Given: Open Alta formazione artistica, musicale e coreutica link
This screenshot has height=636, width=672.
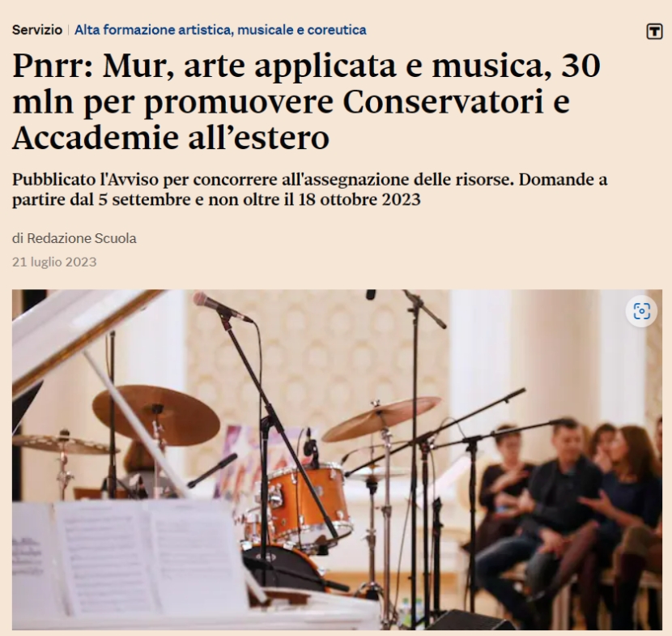Looking at the screenshot, I should 220,30.
